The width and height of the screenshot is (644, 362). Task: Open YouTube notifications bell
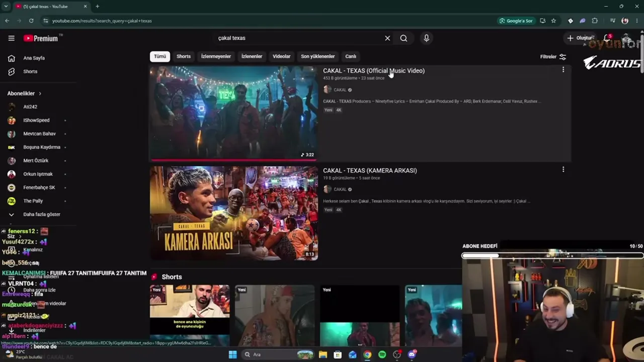click(607, 38)
